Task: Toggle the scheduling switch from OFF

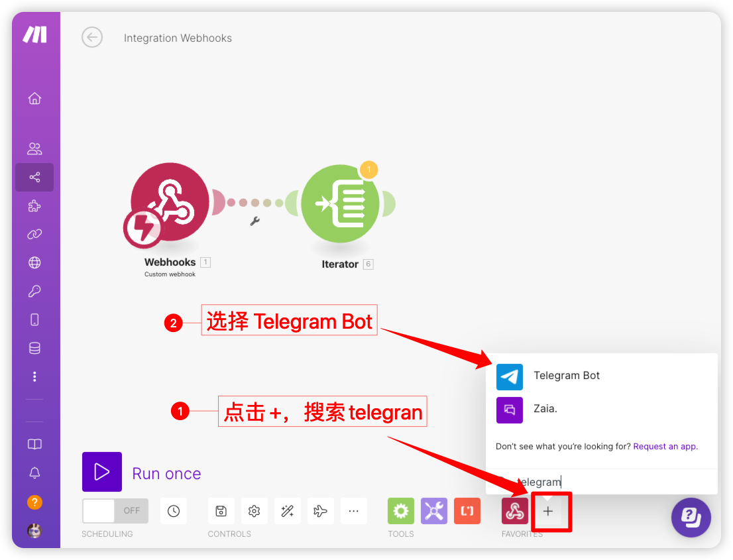Action: click(115, 511)
